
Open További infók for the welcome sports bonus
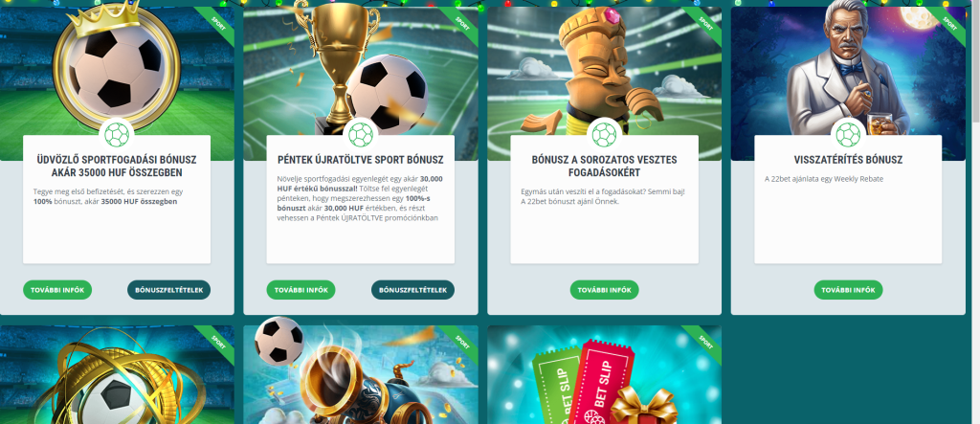click(x=57, y=290)
